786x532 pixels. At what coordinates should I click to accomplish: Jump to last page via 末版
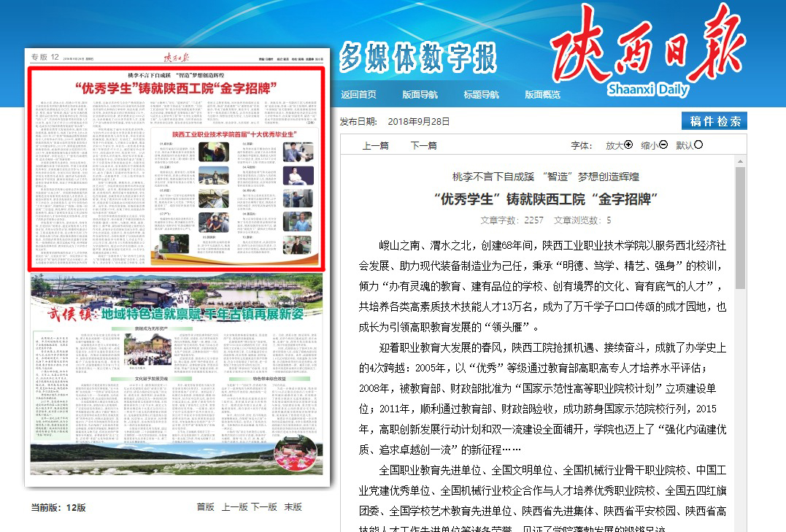click(x=293, y=507)
